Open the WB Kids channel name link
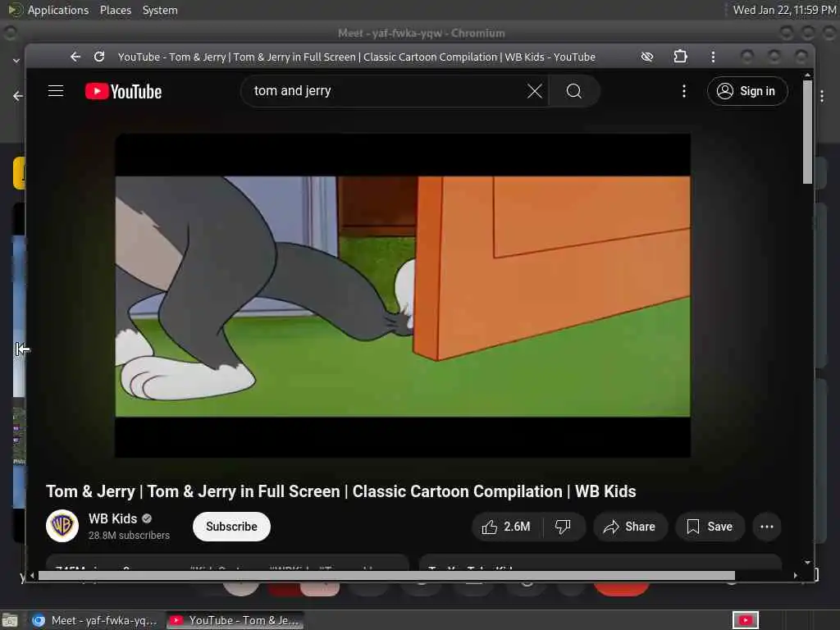Screen dimensions: 840x630 (112, 518)
